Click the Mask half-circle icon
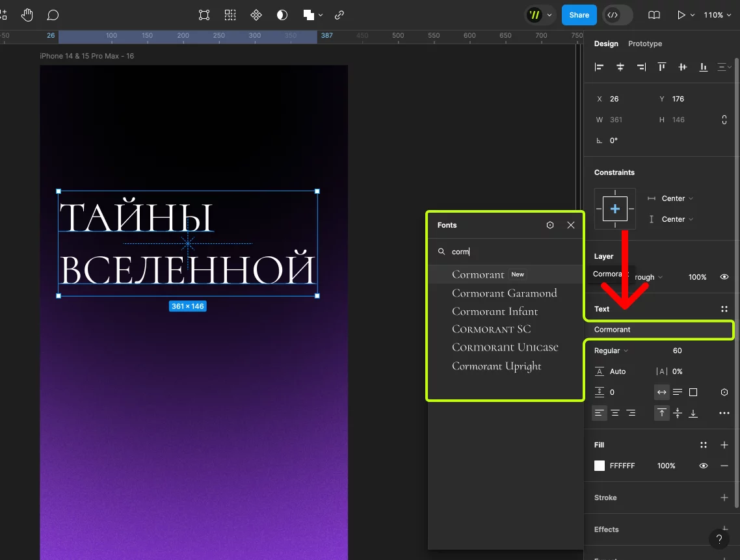The image size is (740, 560). [282, 15]
